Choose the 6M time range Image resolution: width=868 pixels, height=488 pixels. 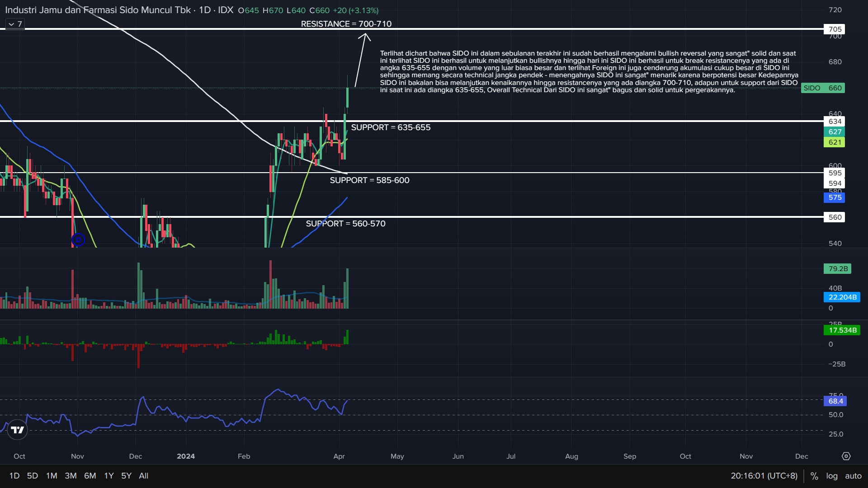coord(90,476)
